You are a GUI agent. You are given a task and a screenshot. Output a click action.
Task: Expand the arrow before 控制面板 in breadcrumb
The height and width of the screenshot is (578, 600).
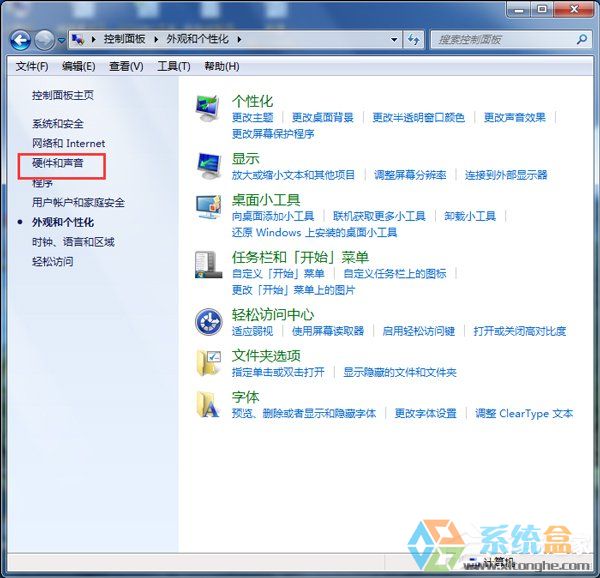(93, 39)
